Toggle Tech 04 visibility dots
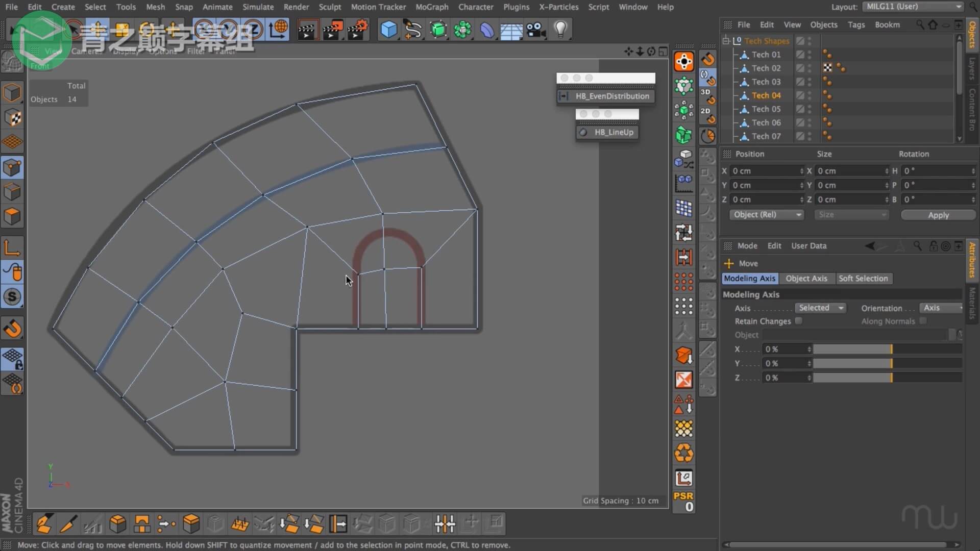 [810, 95]
